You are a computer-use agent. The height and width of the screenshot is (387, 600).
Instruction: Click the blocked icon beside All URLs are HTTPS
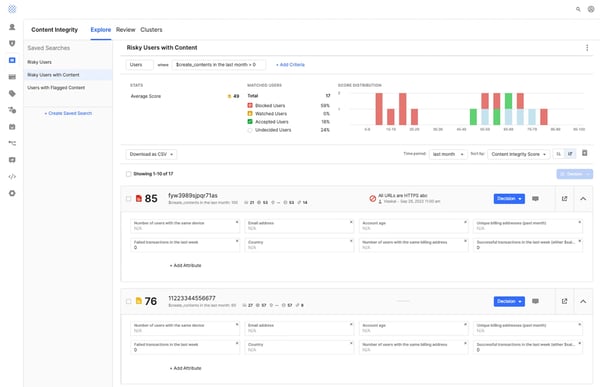pyautogui.click(x=372, y=198)
